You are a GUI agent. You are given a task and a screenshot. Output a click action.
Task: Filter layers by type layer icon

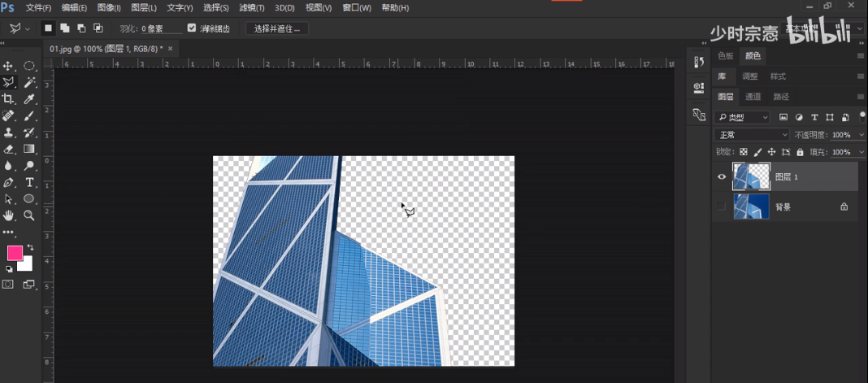814,117
